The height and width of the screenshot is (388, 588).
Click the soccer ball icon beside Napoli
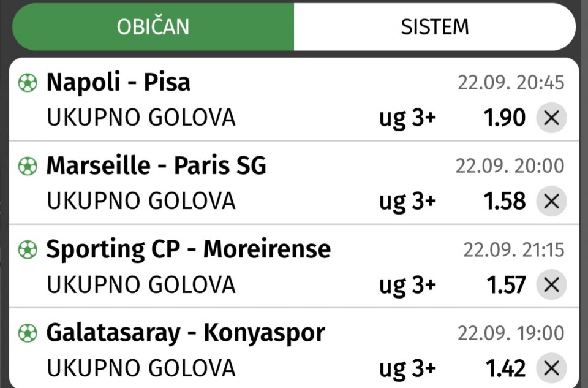pos(28,83)
